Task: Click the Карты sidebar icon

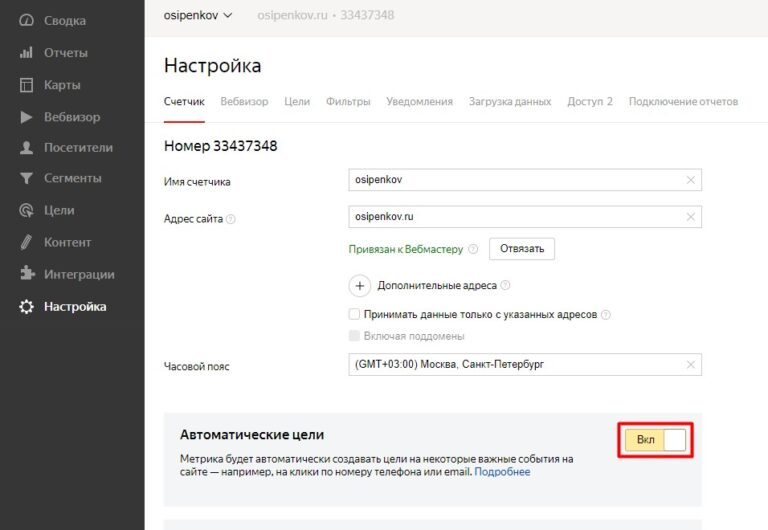Action: (26, 85)
